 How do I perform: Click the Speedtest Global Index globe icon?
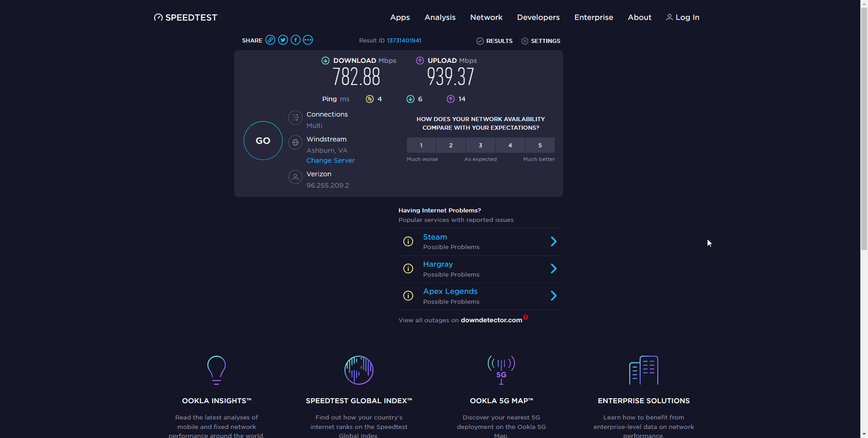tap(359, 370)
